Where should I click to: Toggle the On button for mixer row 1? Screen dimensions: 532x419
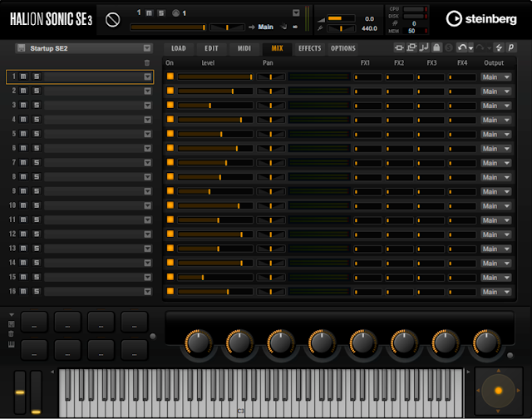pos(170,76)
